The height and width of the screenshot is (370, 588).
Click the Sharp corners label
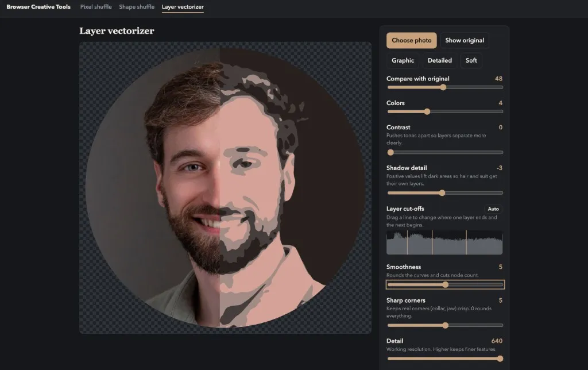(406, 300)
